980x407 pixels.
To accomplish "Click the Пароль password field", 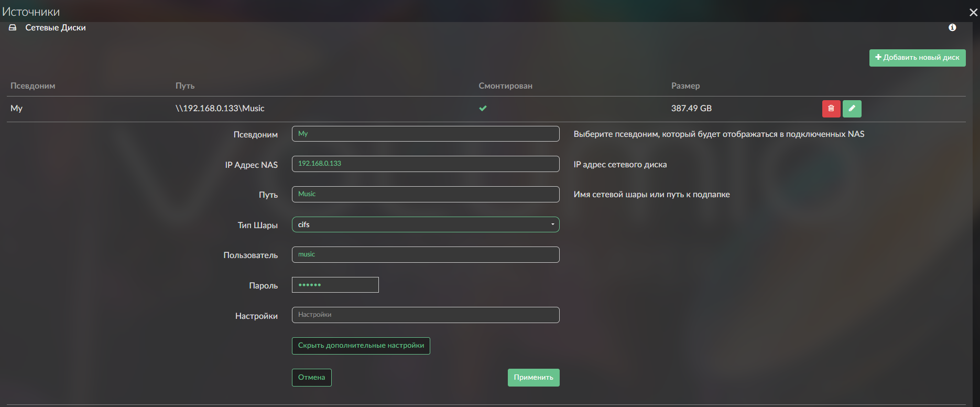I will tap(335, 285).
